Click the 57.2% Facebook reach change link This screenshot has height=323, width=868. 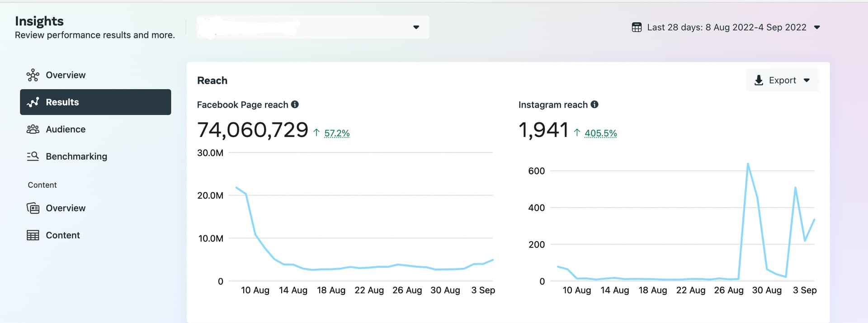pyautogui.click(x=337, y=133)
